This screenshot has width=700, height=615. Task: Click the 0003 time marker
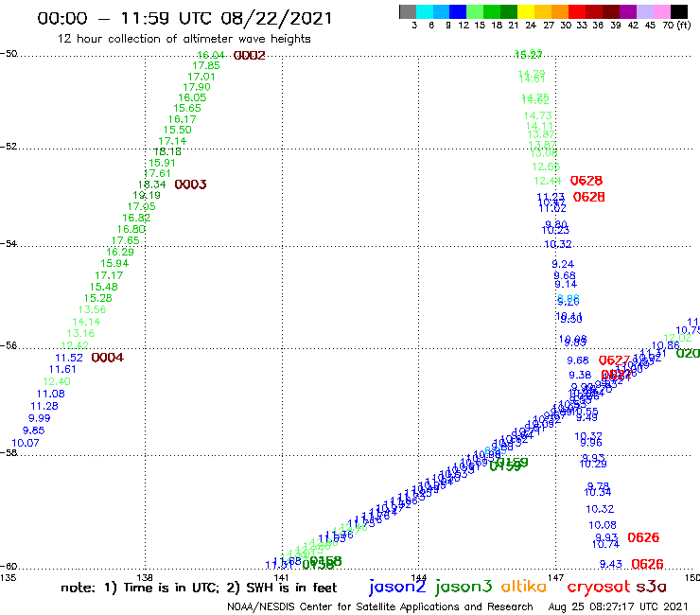pos(191,184)
